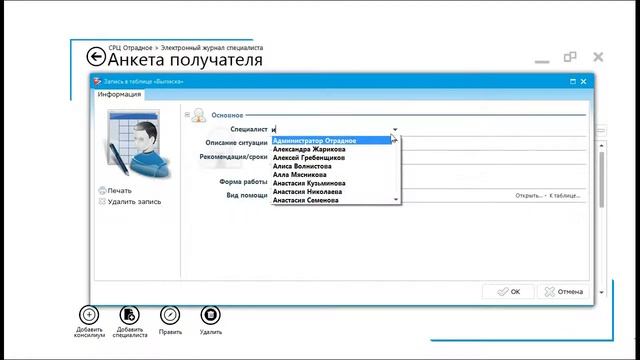Close the Запись в таблице dialog
This screenshot has width=640, height=360.
pyautogui.click(x=584, y=82)
